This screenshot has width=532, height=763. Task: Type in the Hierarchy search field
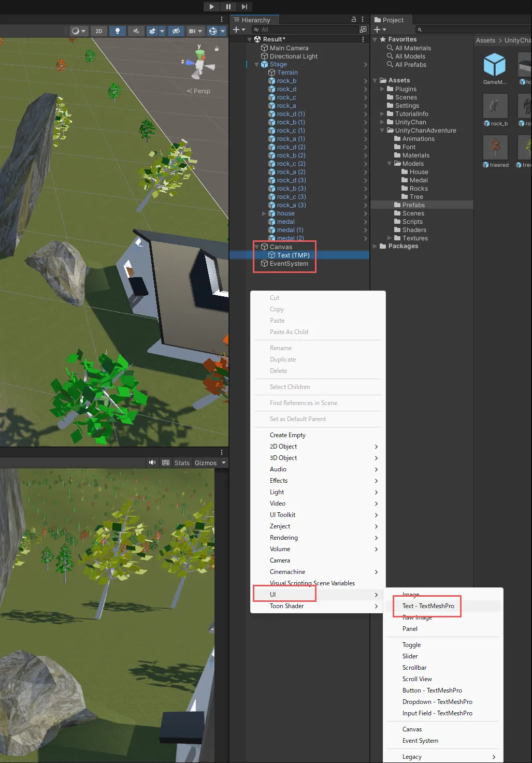pos(308,30)
